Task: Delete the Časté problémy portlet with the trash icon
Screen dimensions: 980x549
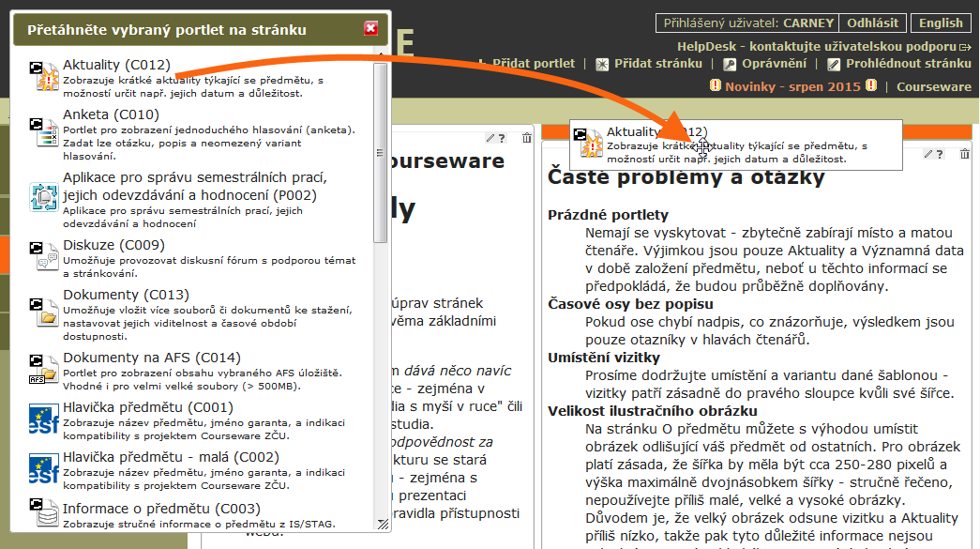Action: [965, 154]
